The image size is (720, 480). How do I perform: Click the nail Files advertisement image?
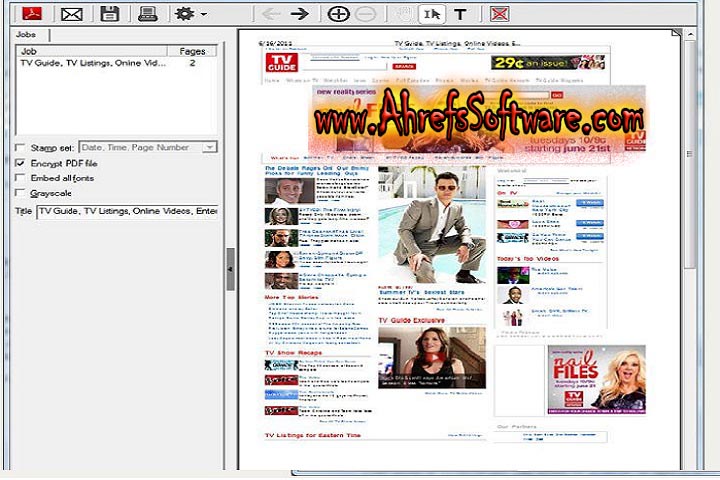596,380
